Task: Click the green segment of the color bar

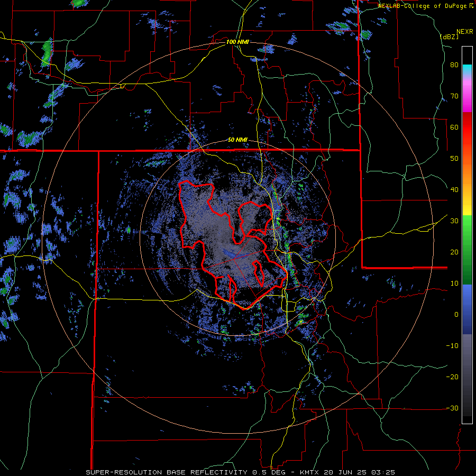Action: (x=467, y=250)
